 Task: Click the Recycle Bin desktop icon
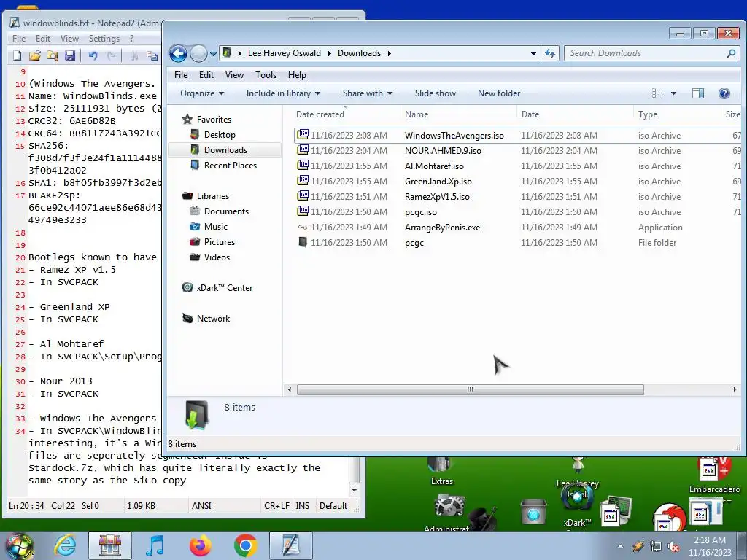click(x=533, y=511)
